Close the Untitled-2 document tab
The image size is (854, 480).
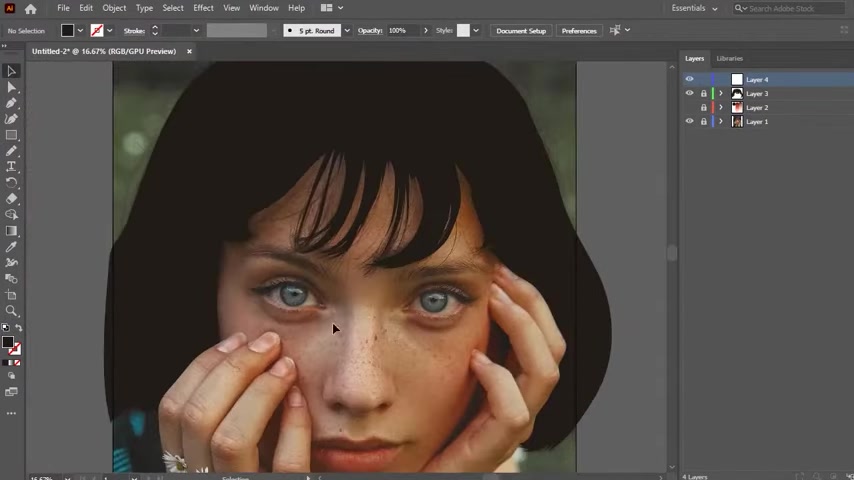[189, 51]
